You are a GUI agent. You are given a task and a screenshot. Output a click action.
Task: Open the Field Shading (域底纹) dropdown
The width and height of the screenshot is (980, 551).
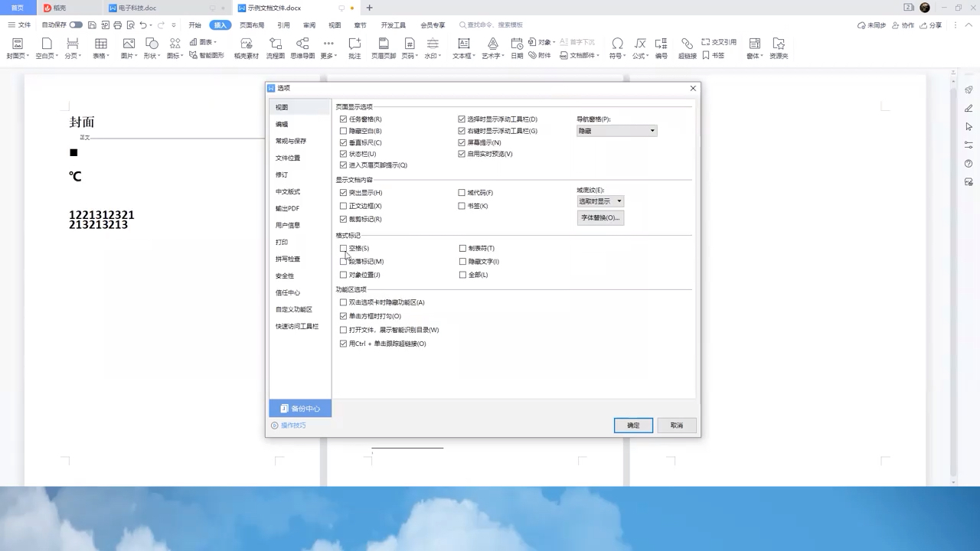[600, 201]
